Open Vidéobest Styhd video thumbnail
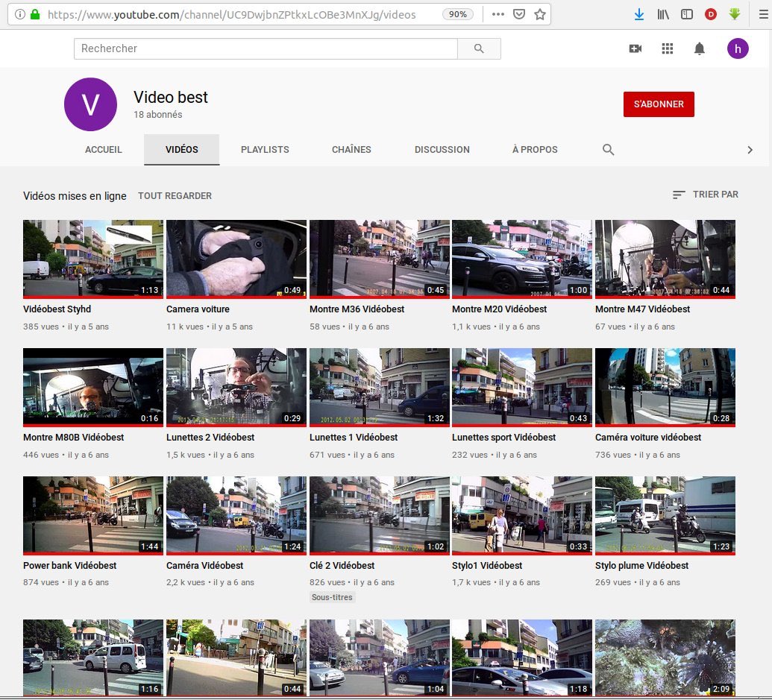Screen dimensions: 772x700 (x=93, y=259)
